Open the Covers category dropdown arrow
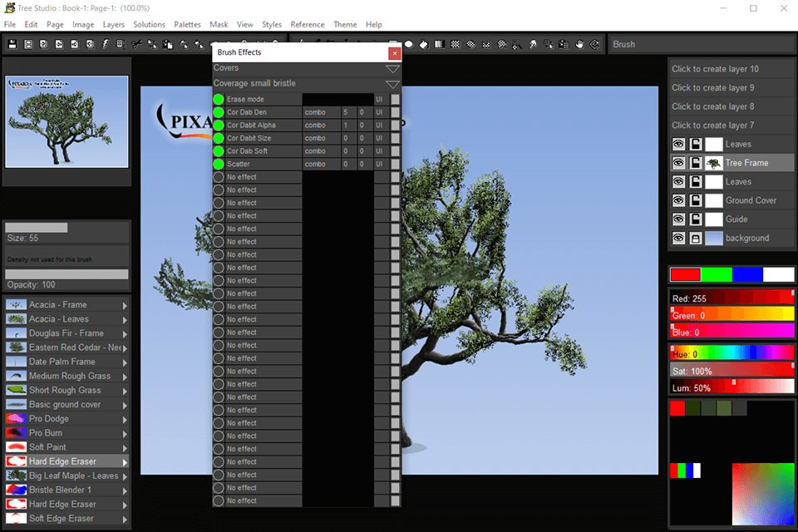This screenshot has height=532, width=798. [392, 69]
